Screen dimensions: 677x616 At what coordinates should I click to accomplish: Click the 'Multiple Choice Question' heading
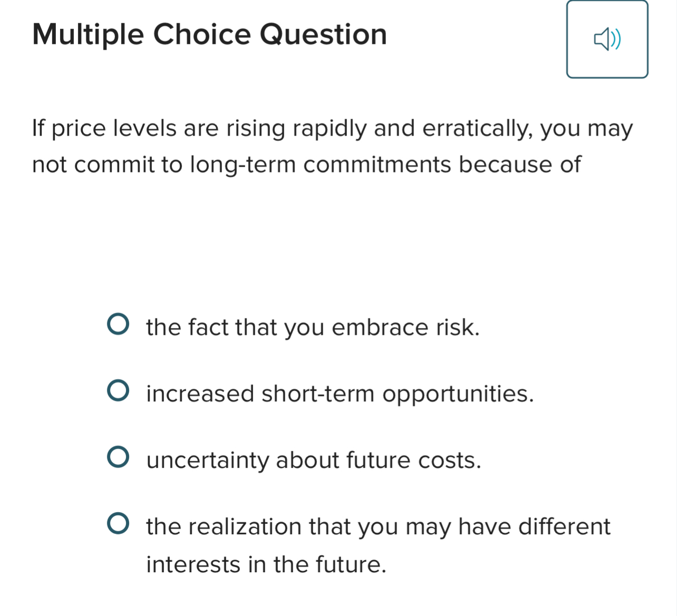pyautogui.click(x=210, y=34)
